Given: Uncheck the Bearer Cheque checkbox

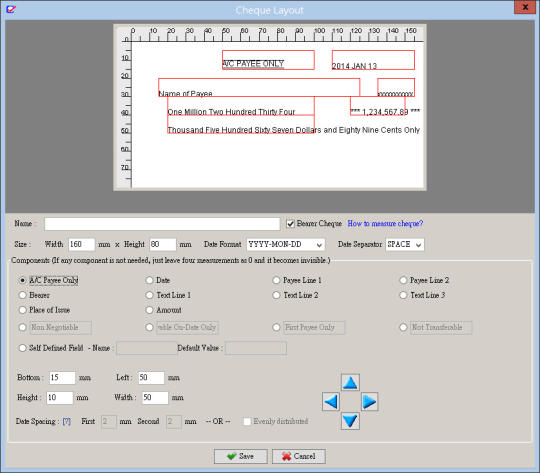Looking at the screenshot, I should pos(290,224).
